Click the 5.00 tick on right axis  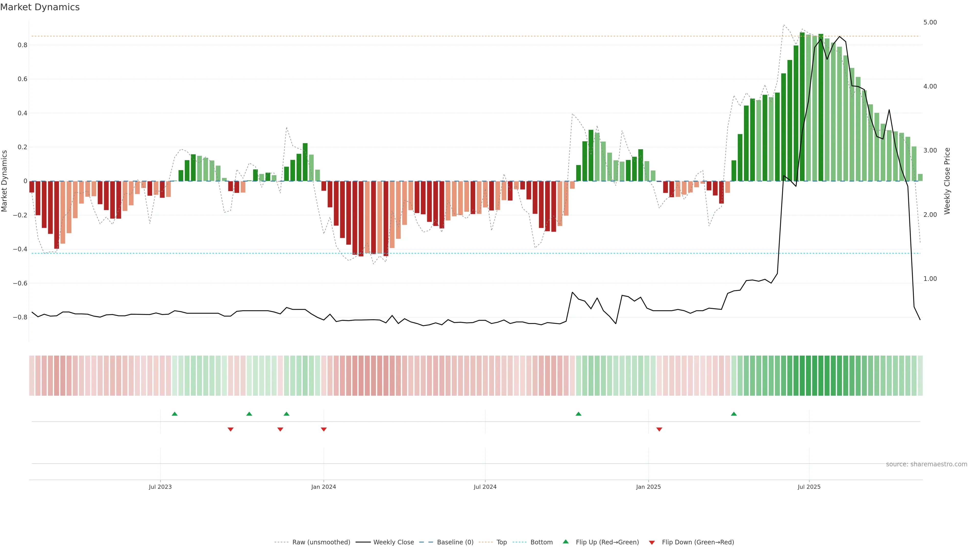[930, 22]
